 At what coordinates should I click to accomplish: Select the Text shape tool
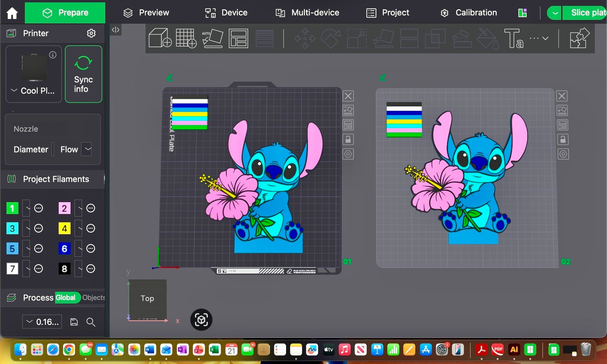click(513, 38)
